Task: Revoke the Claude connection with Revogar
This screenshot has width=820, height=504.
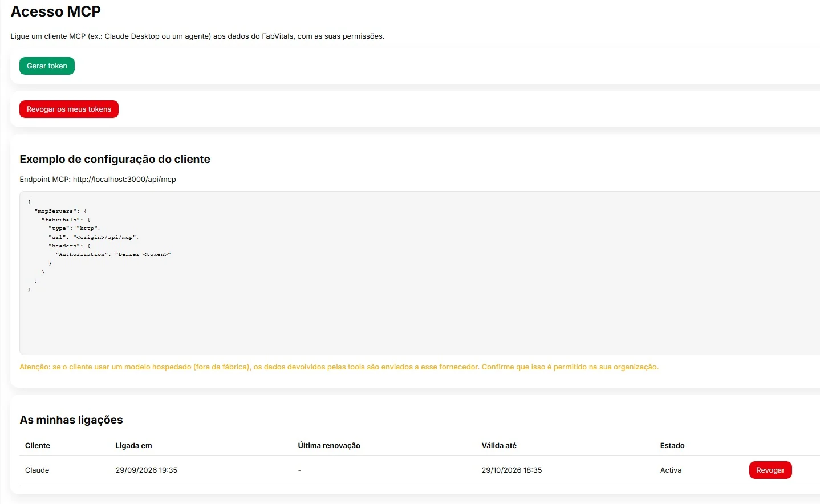Action: tap(770, 470)
